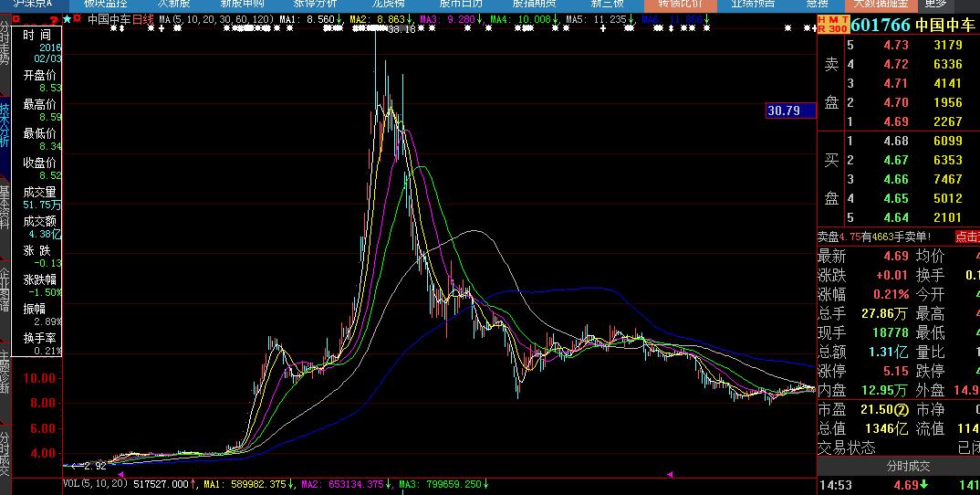This screenshot has width=980, height=495.
Task: Switch to 技术分析 sidebar tab
Action: [5, 125]
